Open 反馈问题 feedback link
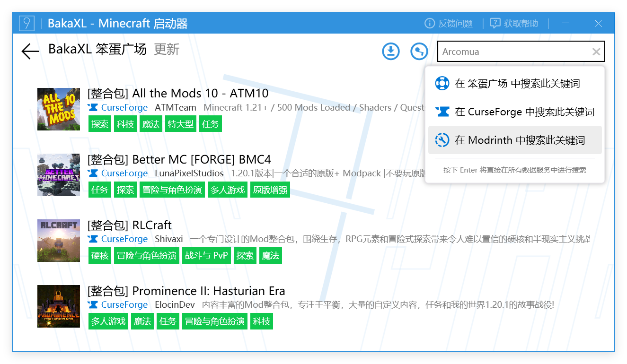Screen dimensions: 627x364 coord(449,23)
